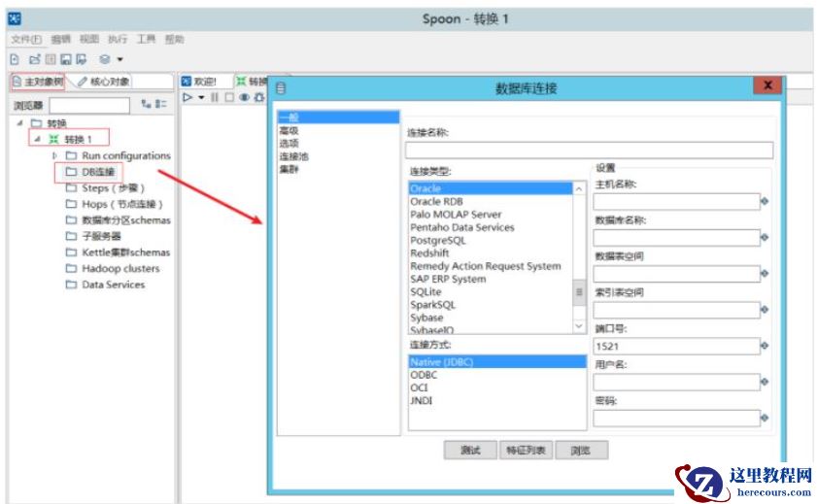This screenshot has width=817, height=504.
Task: Select the Steps (步骤) tree folder
Action: point(105,188)
